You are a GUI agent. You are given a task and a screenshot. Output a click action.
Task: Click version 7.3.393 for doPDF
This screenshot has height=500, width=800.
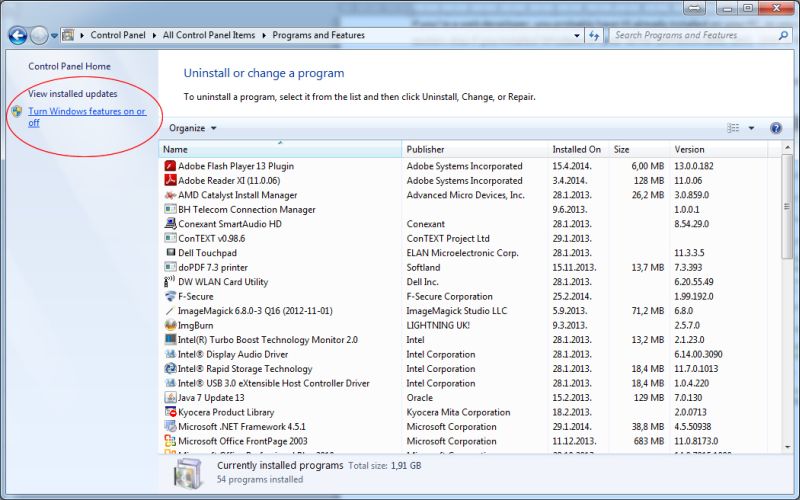[x=688, y=267]
